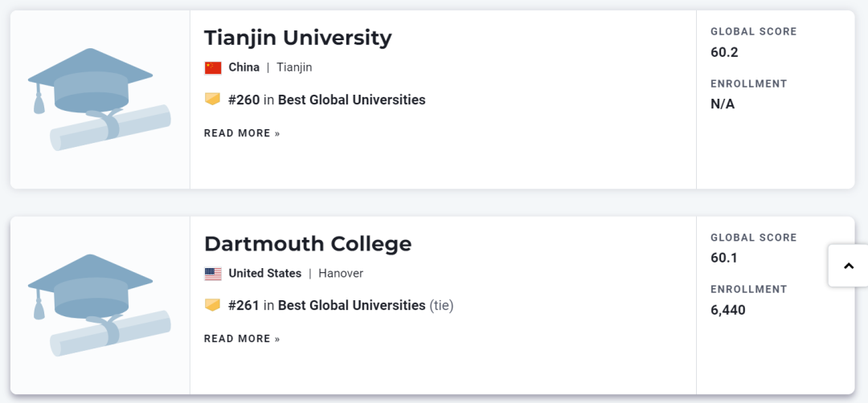Click Tianjin's global score value 60.2
This screenshot has width=868, height=403.
(x=724, y=52)
